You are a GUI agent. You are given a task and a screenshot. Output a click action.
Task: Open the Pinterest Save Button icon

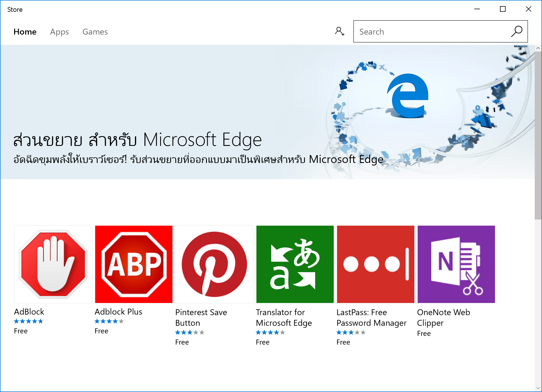[x=214, y=264]
